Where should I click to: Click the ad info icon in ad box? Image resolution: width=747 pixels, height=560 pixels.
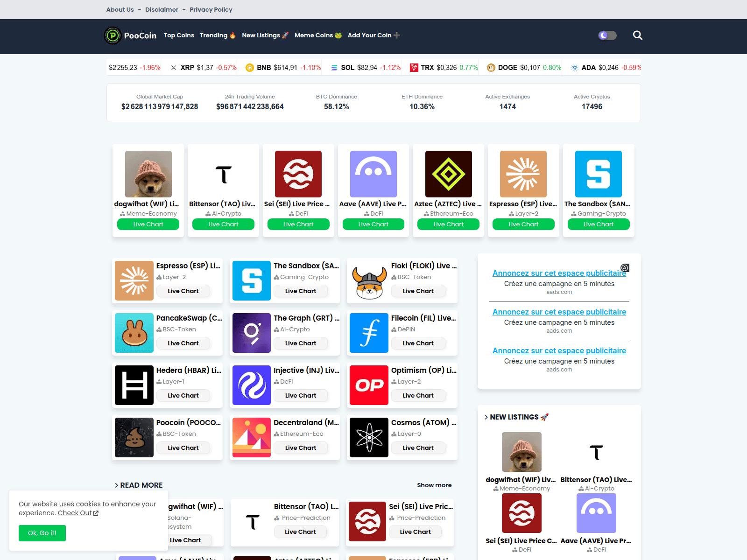tap(625, 268)
